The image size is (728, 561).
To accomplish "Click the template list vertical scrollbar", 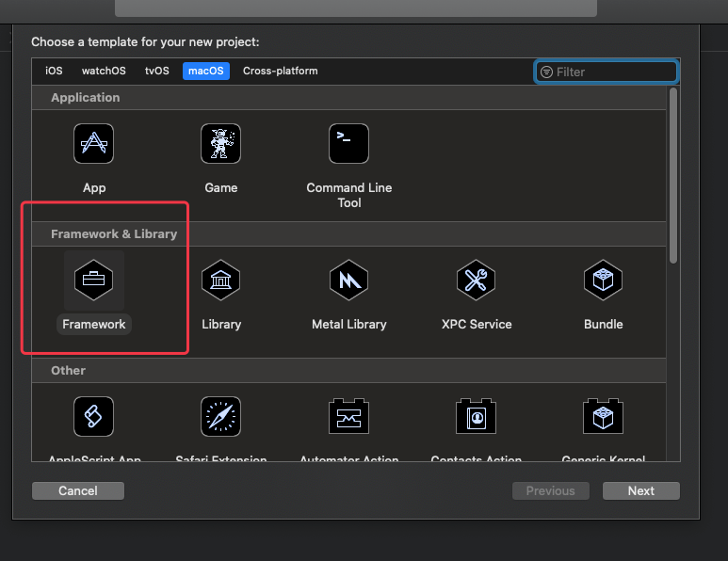I will pos(673,176).
